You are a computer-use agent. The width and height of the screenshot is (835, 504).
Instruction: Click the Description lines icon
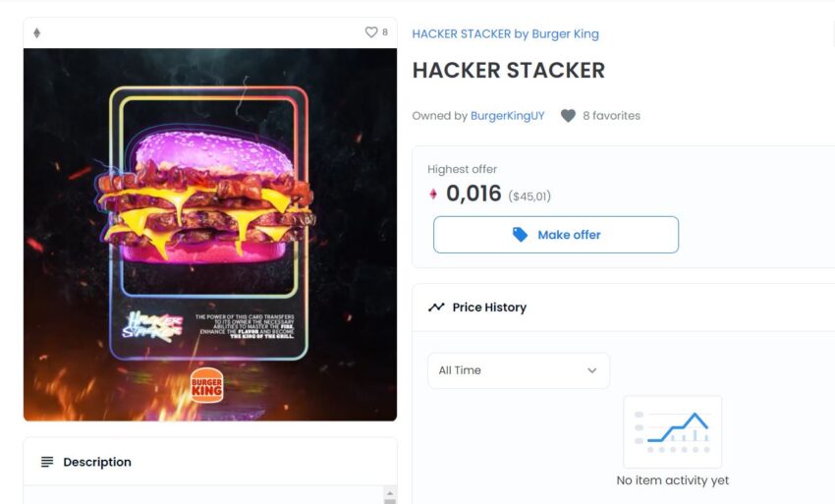click(47, 462)
